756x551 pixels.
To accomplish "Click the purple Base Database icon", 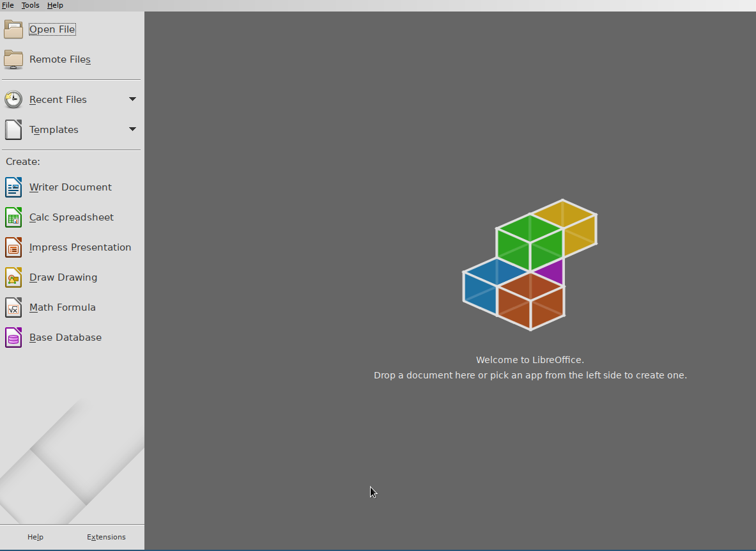I will click(13, 338).
